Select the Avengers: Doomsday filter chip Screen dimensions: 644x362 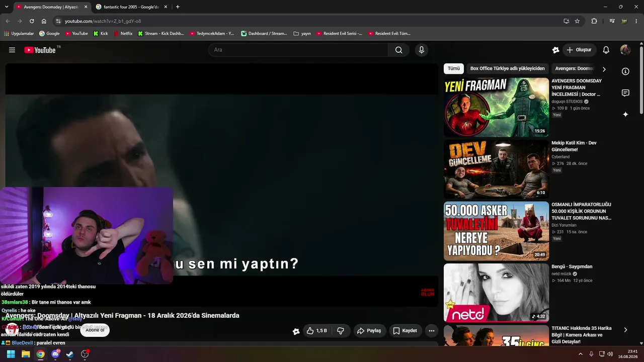click(574, 69)
